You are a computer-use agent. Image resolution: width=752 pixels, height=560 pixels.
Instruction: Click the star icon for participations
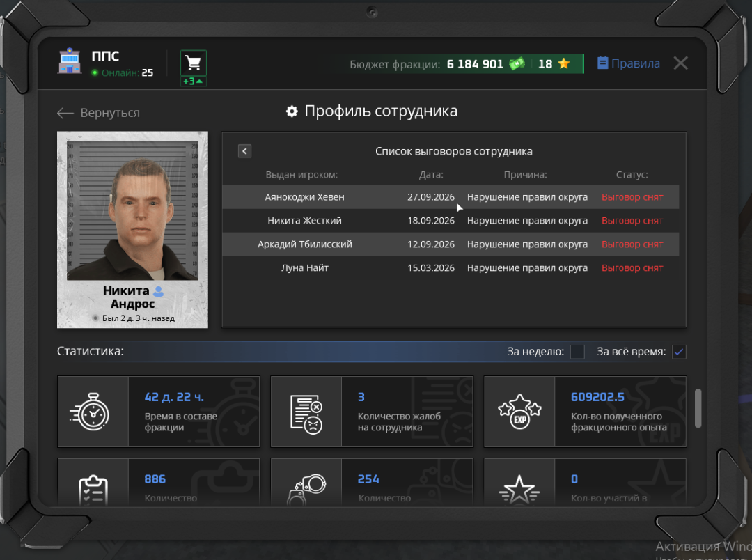click(519, 490)
